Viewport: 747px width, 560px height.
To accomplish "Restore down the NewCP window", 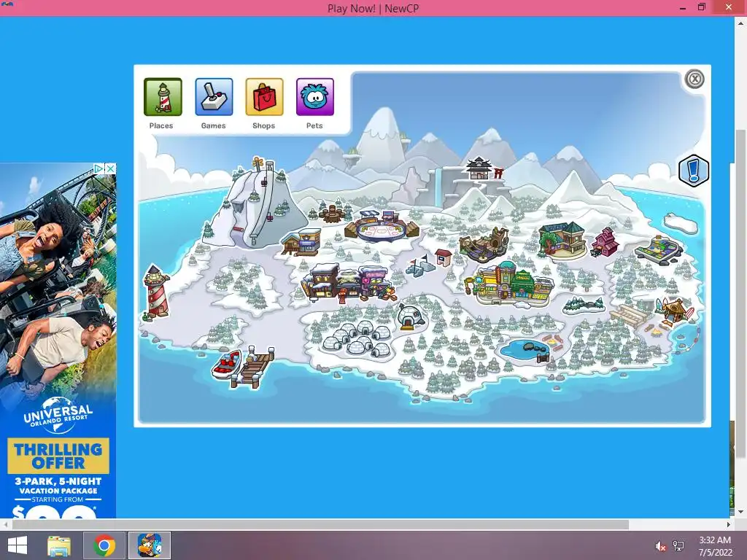I will 702,7.
